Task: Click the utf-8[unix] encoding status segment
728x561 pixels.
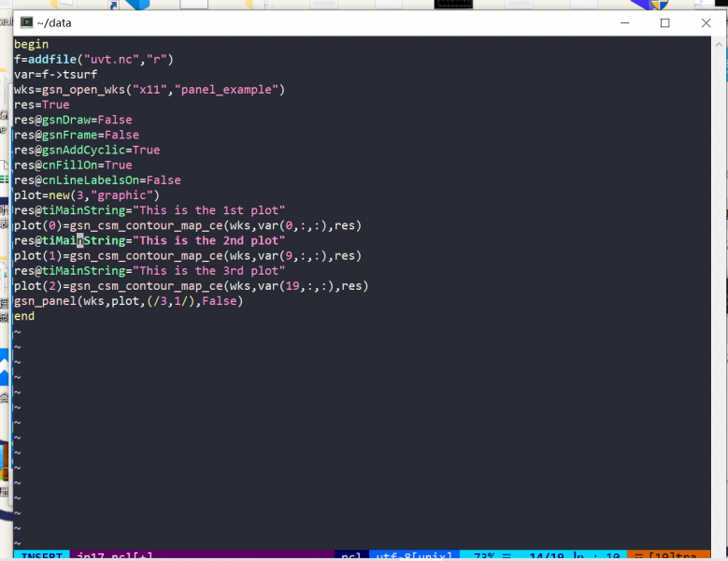Action: (x=413, y=556)
